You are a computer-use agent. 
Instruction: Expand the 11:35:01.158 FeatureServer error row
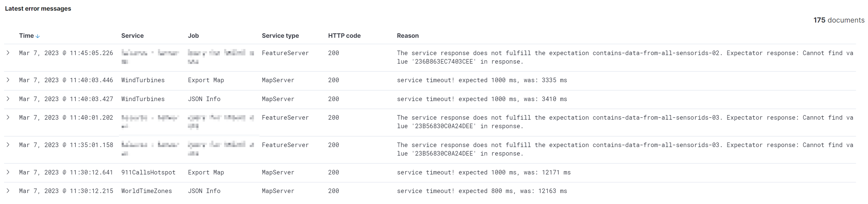pos(8,145)
